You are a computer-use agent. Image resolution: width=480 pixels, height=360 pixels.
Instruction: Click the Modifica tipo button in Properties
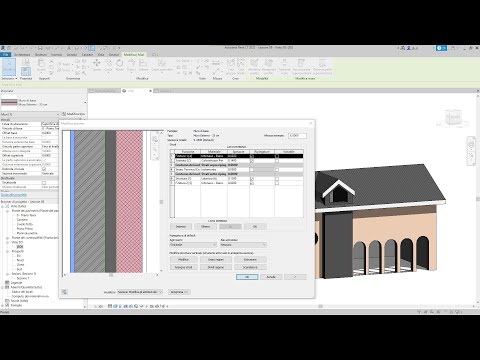tap(74, 114)
